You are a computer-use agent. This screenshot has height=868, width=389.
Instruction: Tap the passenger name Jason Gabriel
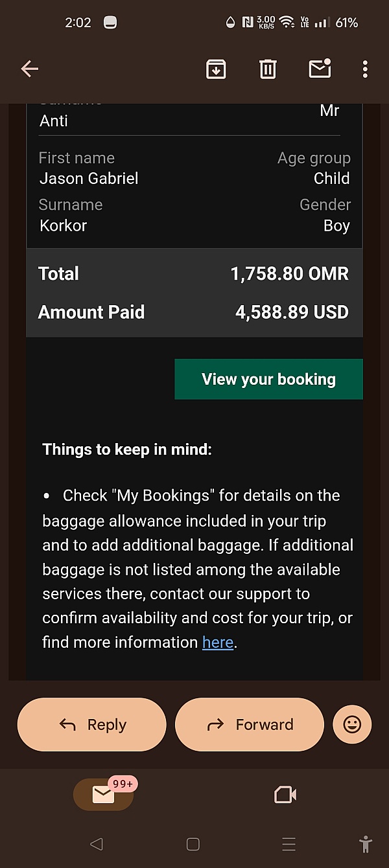point(89,178)
